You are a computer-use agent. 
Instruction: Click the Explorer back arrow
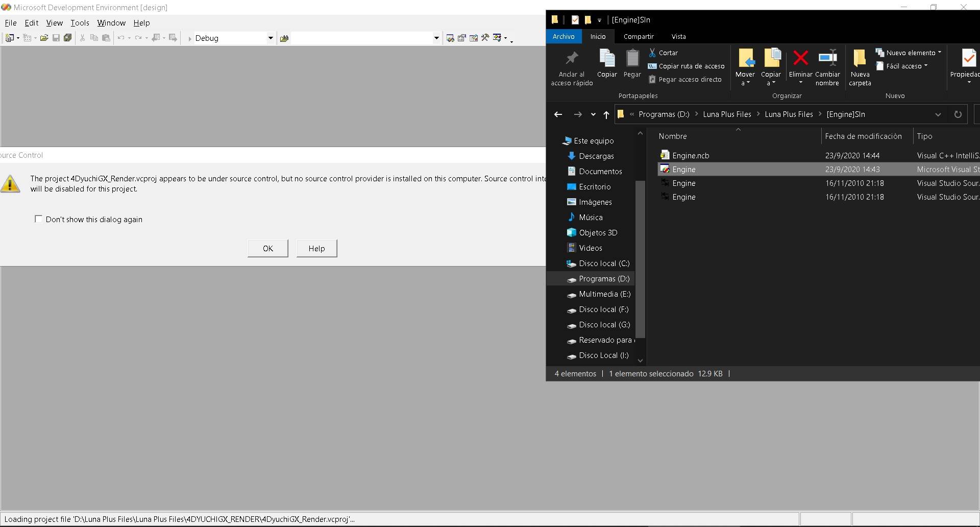tap(558, 114)
